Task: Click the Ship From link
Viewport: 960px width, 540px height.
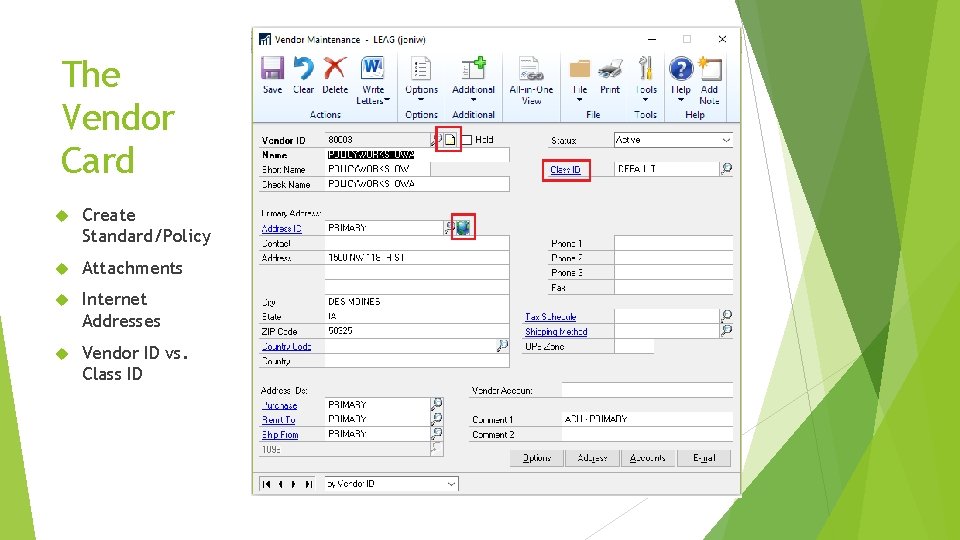Action: coord(280,435)
